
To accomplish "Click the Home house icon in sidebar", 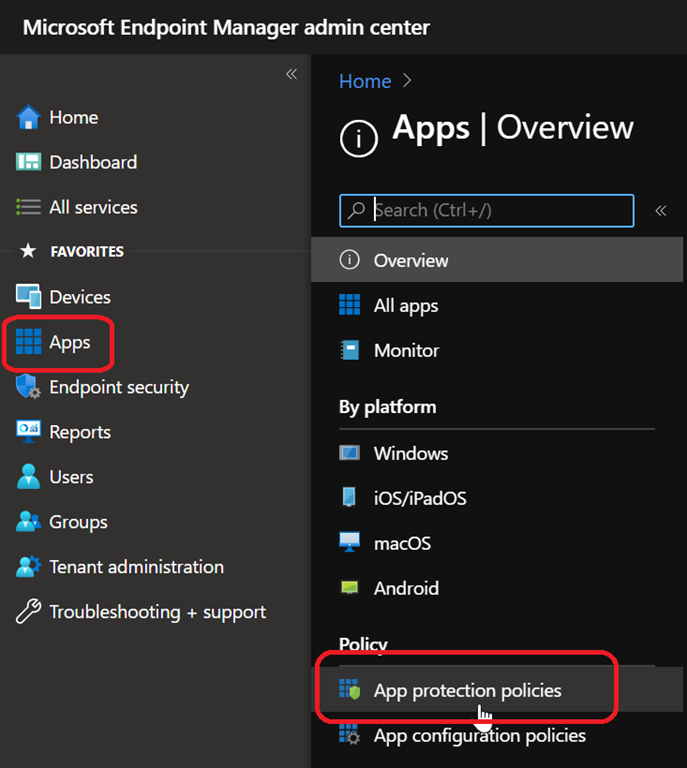I will coord(28,117).
